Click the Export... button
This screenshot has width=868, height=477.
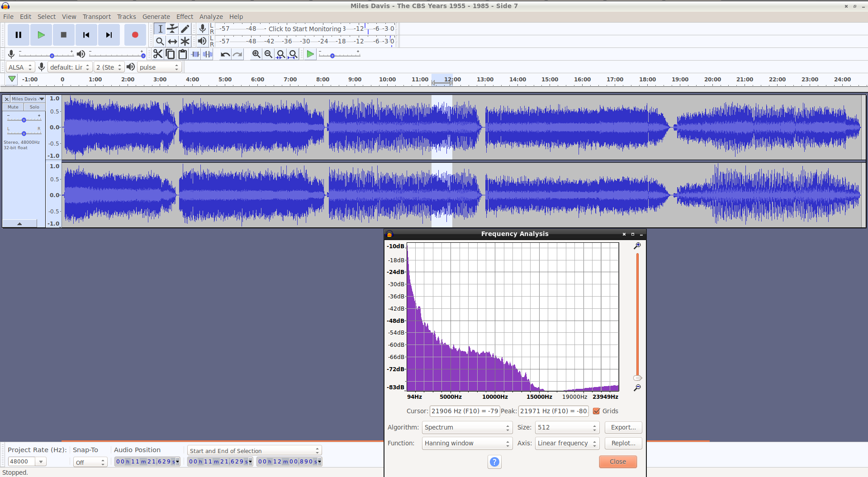pos(623,427)
